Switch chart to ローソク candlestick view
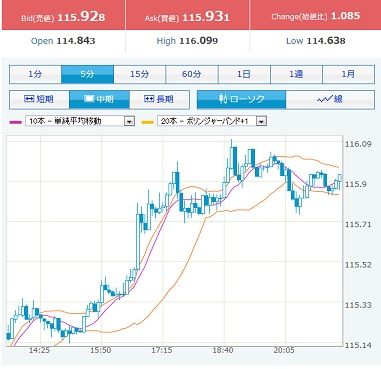 click(x=242, y=99)
